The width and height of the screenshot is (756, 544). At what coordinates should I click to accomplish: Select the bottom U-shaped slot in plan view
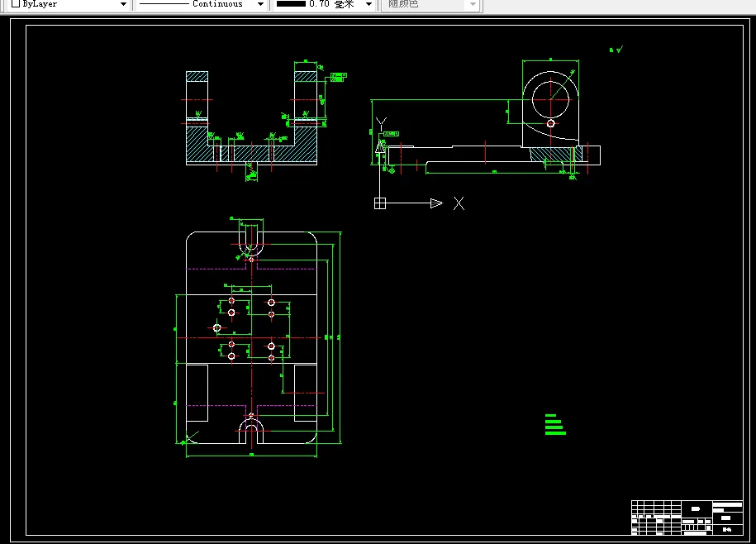point(251,431)
